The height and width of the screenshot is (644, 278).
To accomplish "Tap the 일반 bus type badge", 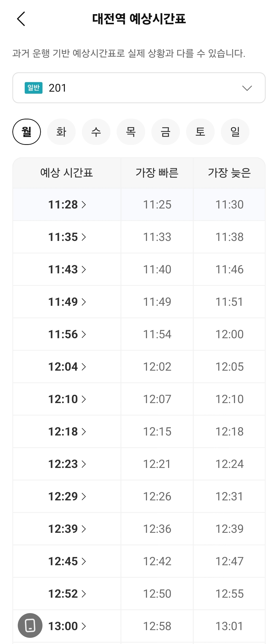I will coord(33,88).
